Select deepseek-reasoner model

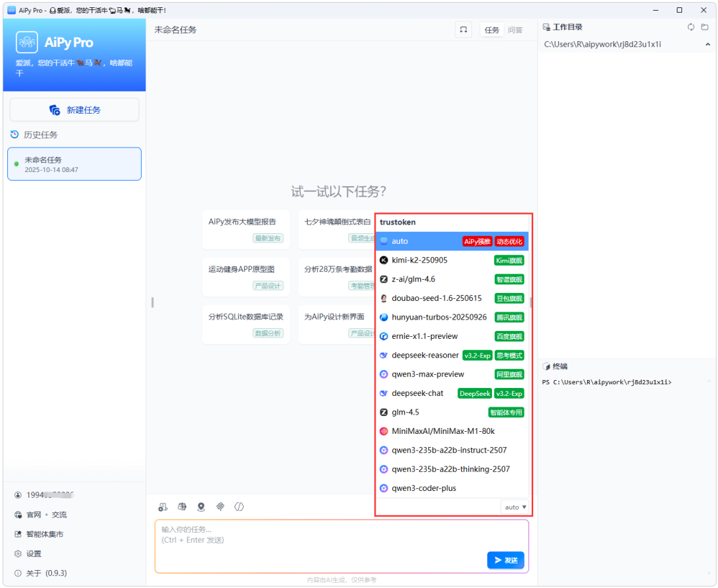coord(452,355)
